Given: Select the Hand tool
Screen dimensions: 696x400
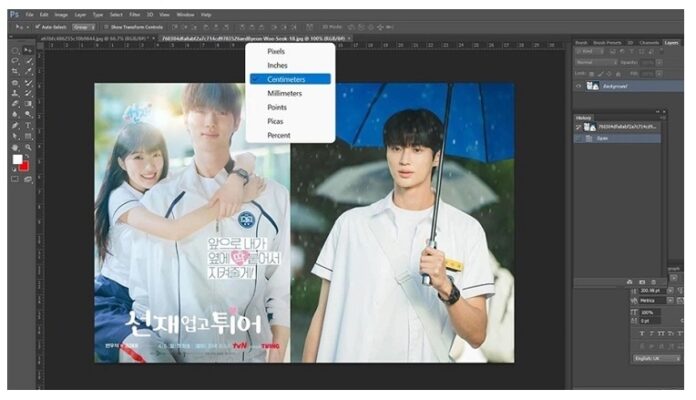Looking at the screenshot, I should (15, 146).
